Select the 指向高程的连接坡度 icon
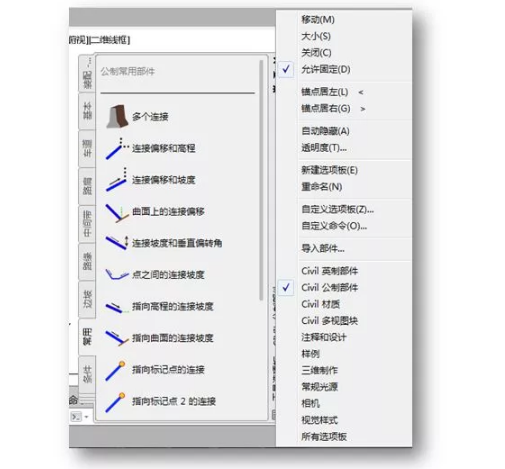The image size is (505, 469). coord(117,307)
